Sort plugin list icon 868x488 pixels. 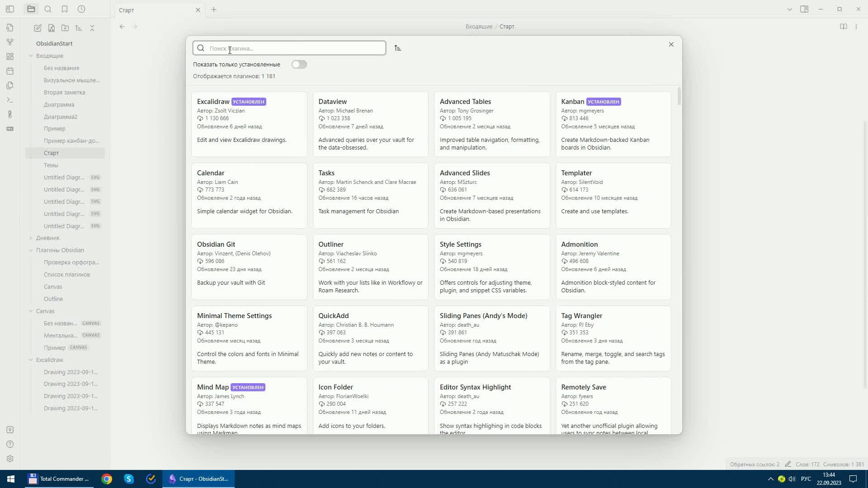(x=398, y=48)
